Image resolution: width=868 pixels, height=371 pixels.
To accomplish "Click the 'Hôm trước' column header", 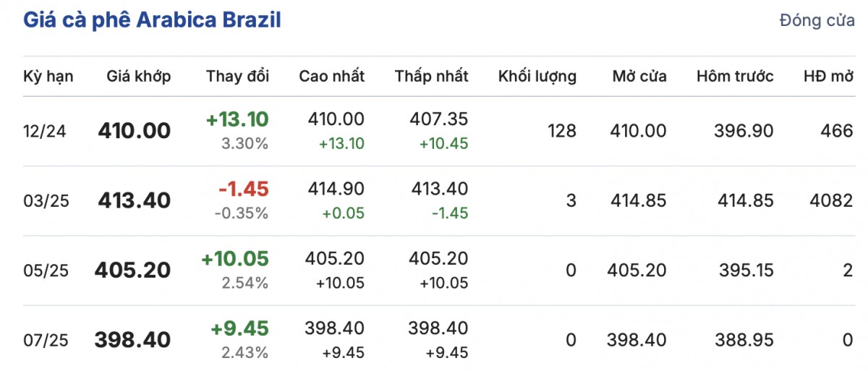I will click(735, 76).
